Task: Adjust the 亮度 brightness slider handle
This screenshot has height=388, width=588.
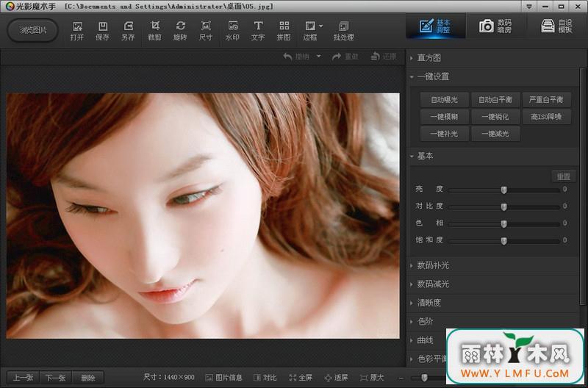Action: click(x=503, y=190)
